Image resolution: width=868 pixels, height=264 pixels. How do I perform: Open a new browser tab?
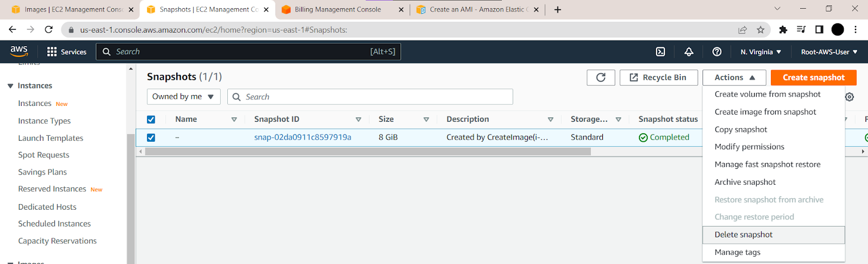click(558, 9)
